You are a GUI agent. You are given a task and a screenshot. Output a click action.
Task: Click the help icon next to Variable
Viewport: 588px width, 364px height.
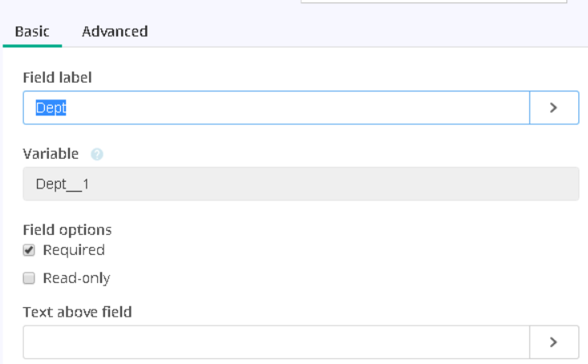tap(97, 154)
